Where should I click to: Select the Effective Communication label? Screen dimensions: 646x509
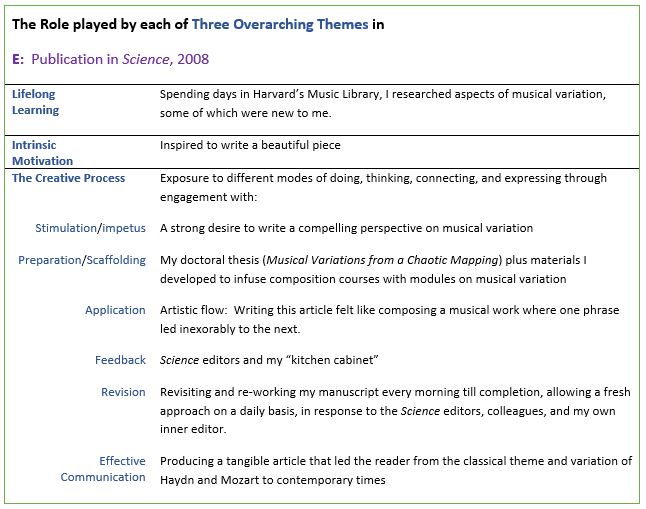[x=103, y=469]
